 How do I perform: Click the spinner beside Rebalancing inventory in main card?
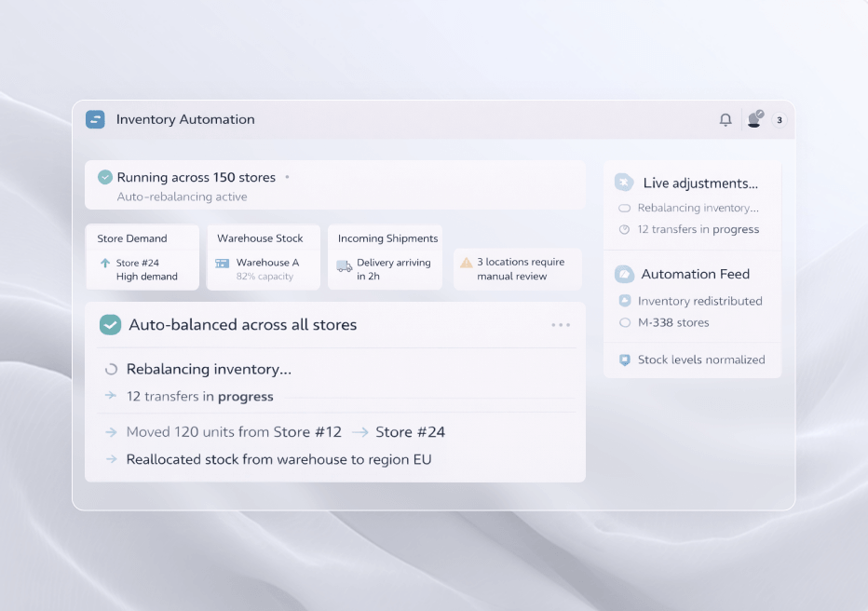(x=111, y=369)
